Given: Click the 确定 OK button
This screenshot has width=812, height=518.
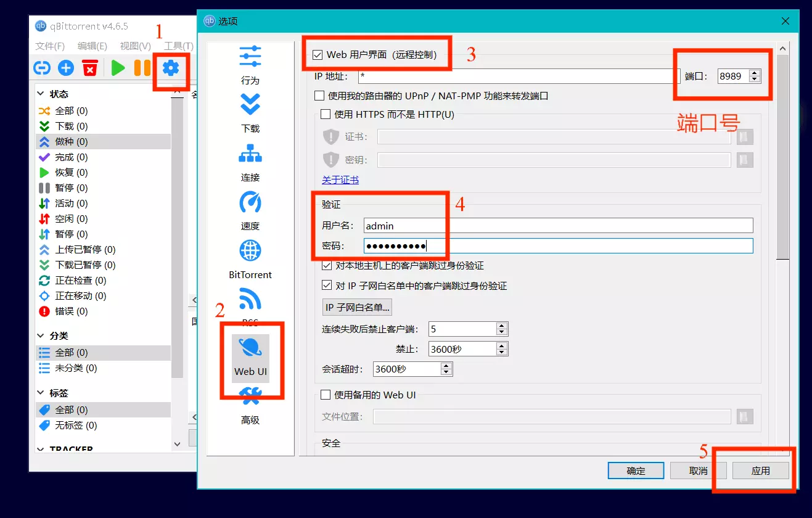Looking at the screenshot, I should (636, 471).
